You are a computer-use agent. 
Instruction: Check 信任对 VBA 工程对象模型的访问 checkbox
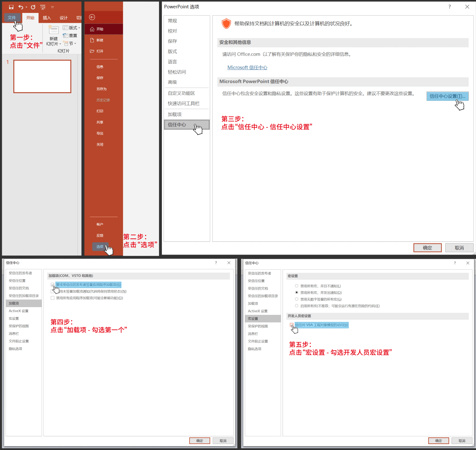292,325
